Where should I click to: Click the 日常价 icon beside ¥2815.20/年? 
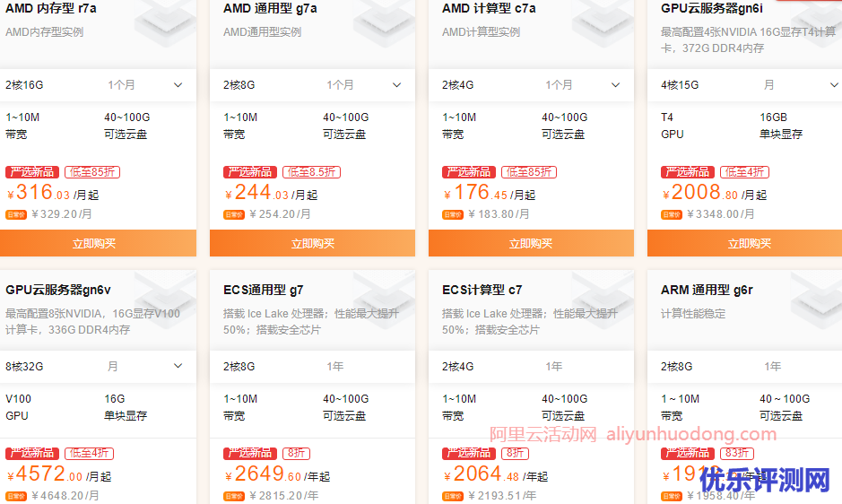click(234, 496)
